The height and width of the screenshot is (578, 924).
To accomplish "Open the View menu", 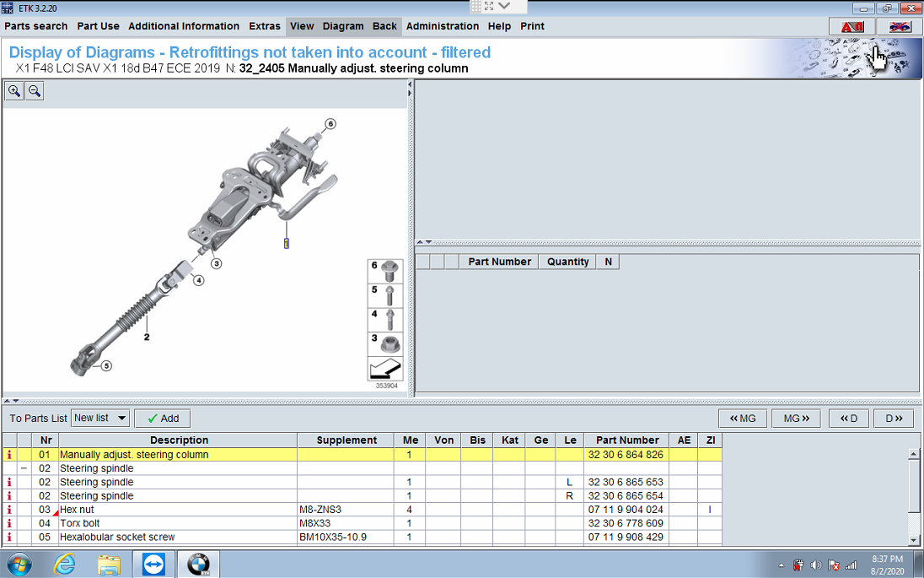I will pos(302,26).
